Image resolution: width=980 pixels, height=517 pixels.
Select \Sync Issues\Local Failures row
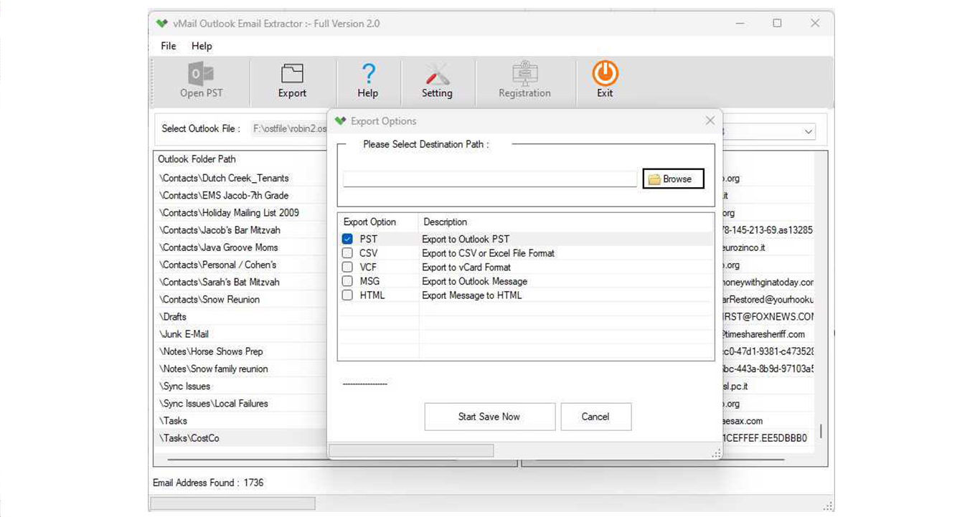240,404
